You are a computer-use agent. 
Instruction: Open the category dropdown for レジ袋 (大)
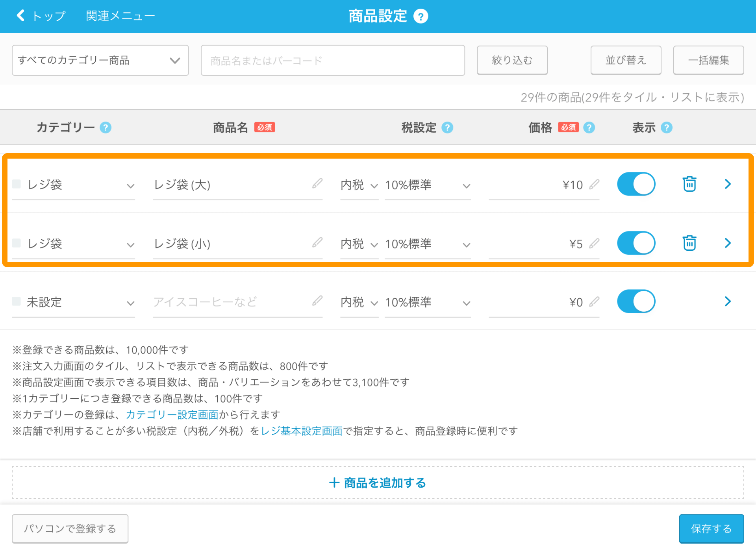[x=74, y=185]
